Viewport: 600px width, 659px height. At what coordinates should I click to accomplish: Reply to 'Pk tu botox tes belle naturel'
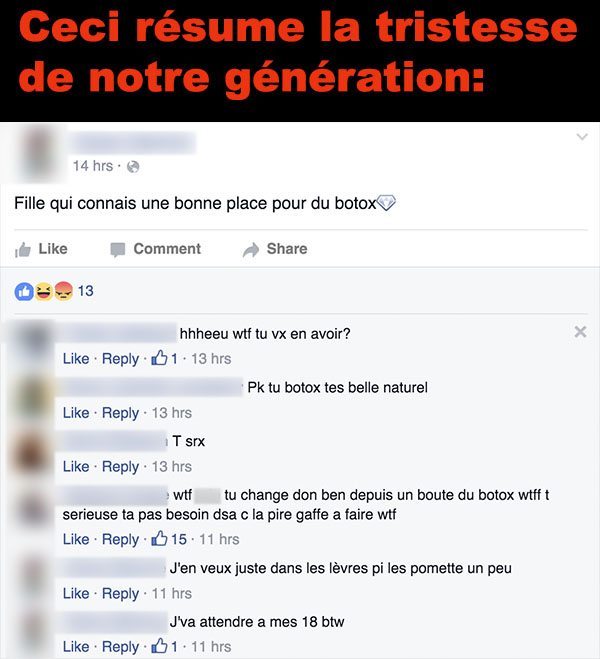(120, 413)
